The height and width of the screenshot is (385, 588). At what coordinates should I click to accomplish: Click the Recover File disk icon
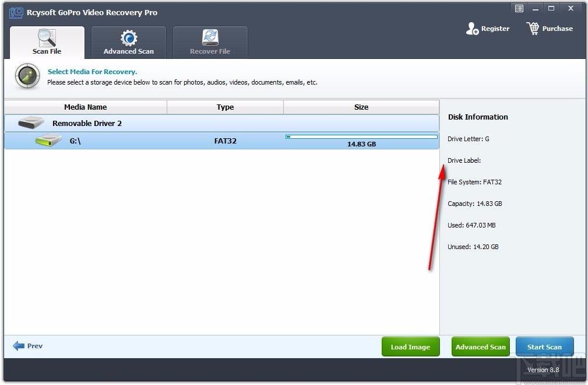(210, 37)
